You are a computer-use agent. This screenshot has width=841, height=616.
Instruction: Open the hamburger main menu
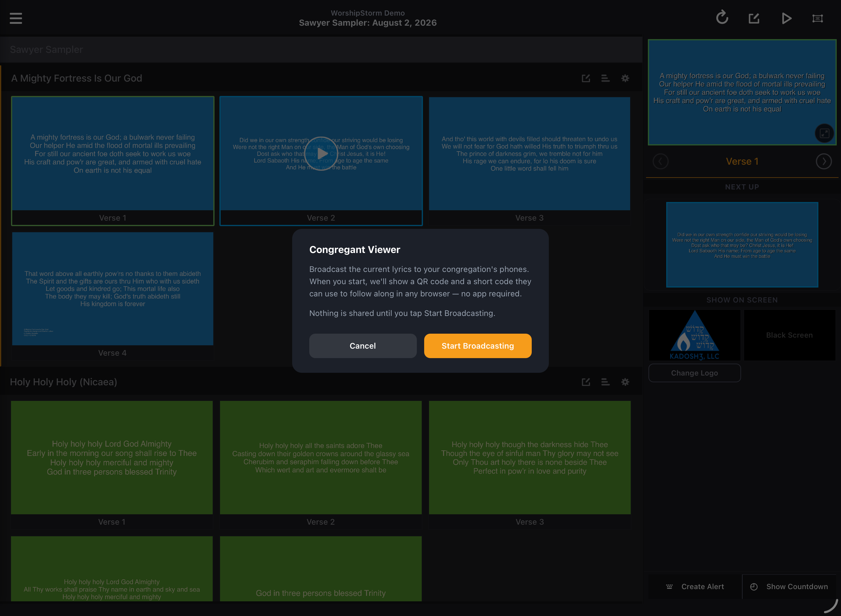[x=16, y=18]
